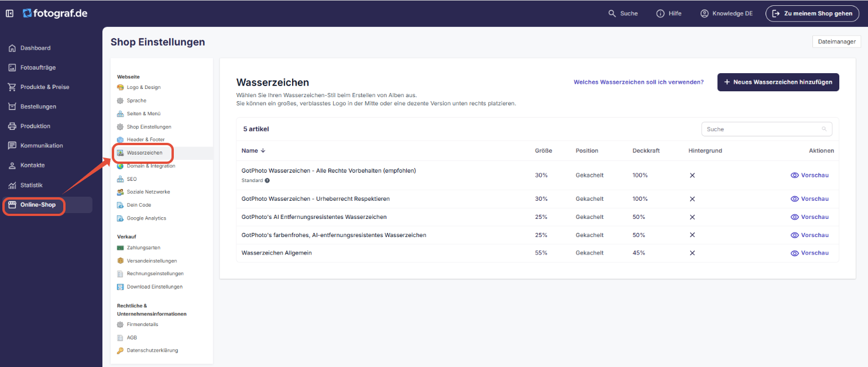Click the fotograf.de logo

[x=55, y=13]
